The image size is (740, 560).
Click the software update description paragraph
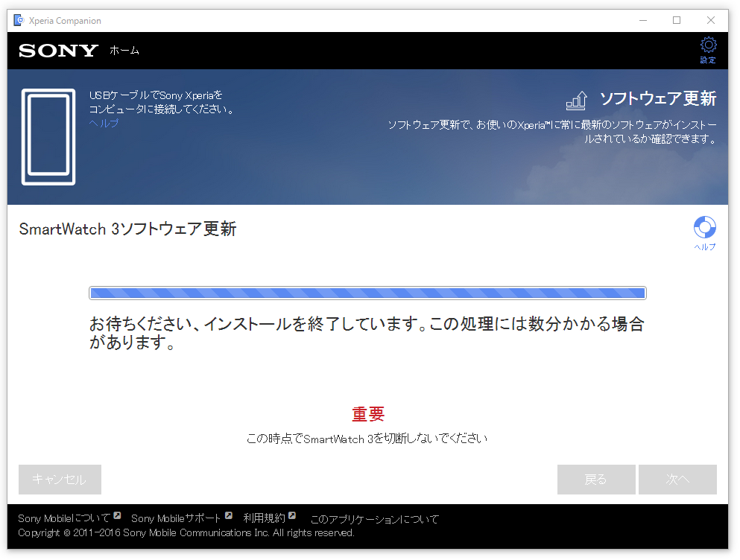click(552, 132)
